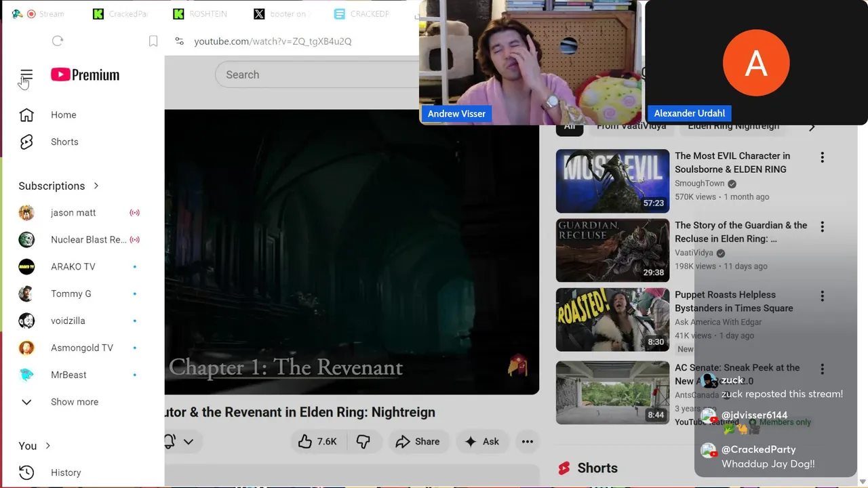This screenshot has height=488, width=868.
Task: Open the VaatiVidya channel link
Action: (x=694, y=253)
